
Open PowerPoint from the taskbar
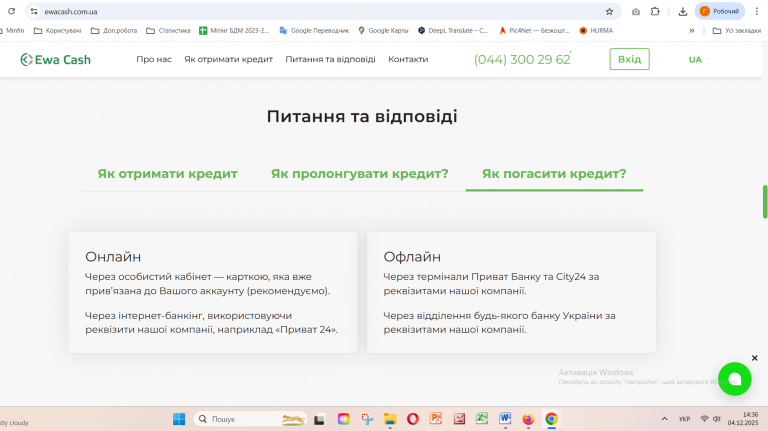click(436, 419)
